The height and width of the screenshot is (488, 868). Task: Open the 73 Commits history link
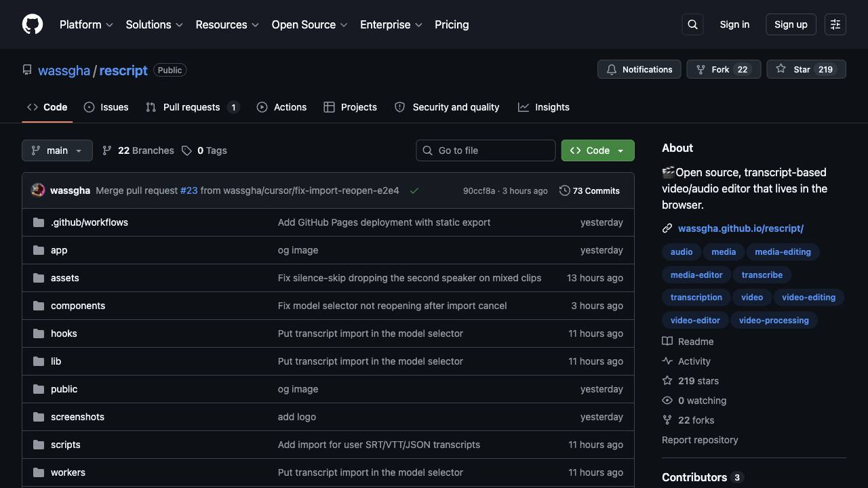589,190
